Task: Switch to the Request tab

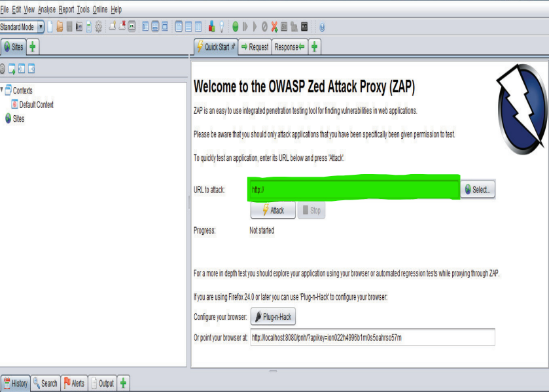Action: point(255,47)
